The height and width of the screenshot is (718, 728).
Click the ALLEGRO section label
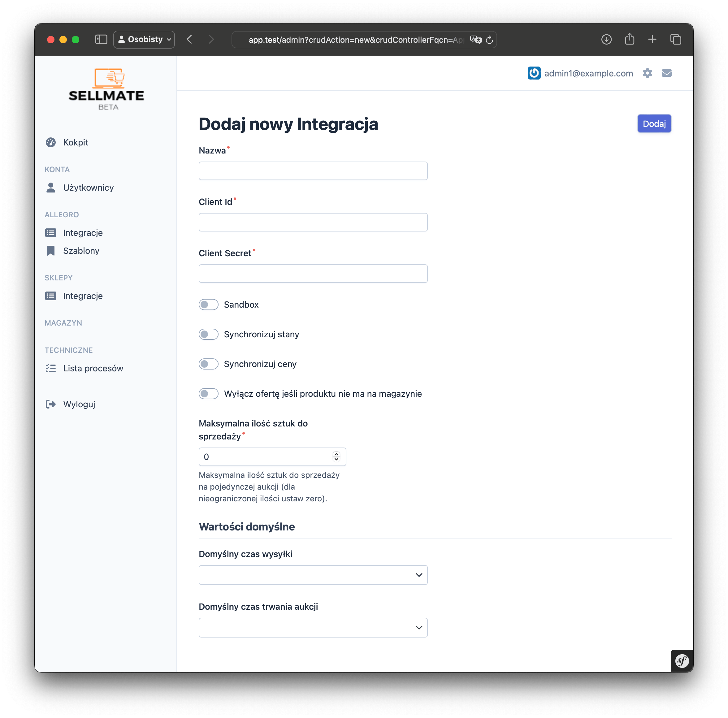pos(62,215)
